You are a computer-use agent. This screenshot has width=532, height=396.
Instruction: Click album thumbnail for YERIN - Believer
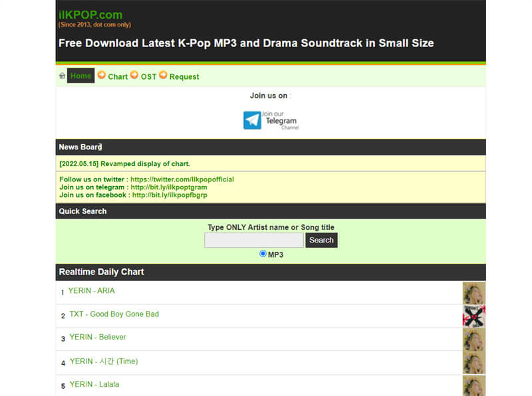474,340
